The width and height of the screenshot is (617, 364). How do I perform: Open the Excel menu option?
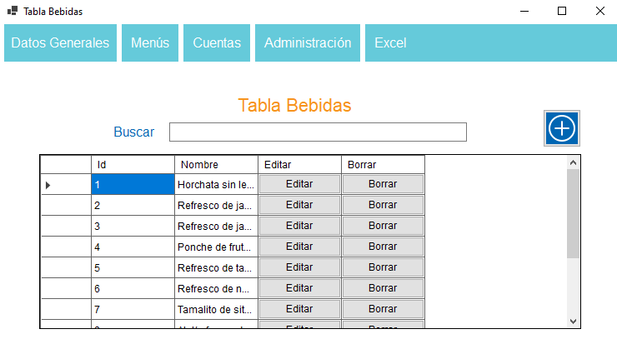[390, 43]
